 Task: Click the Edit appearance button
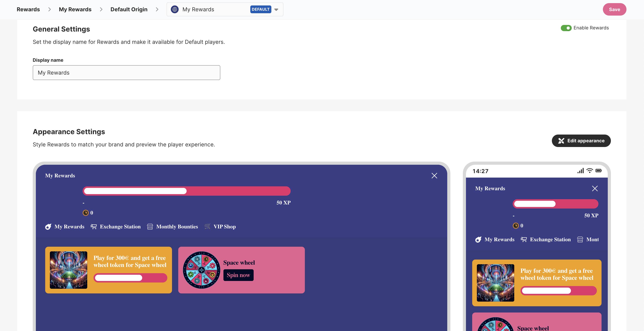[x=581, y=141]
